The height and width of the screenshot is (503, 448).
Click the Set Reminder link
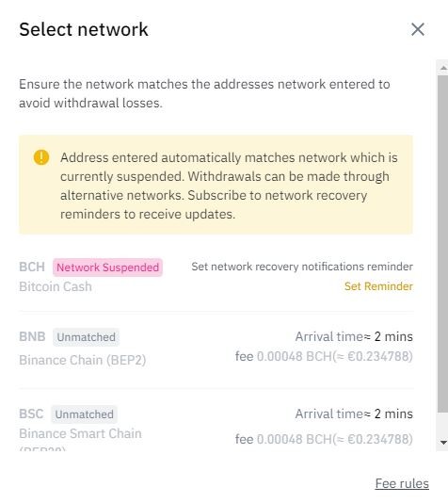tap(378, 286)
